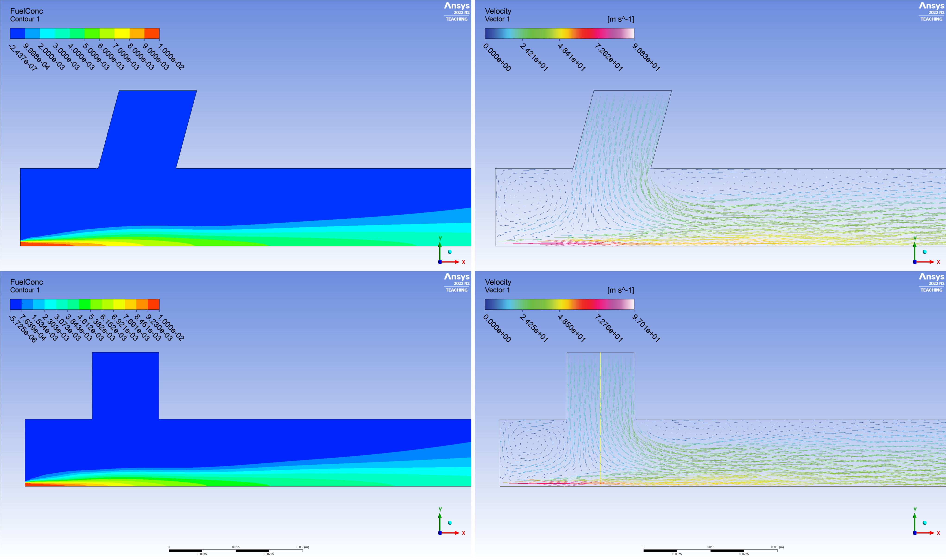
Task: Click the 0.015 scale label under the lower FuelConc view
Action: coord(236,547)
